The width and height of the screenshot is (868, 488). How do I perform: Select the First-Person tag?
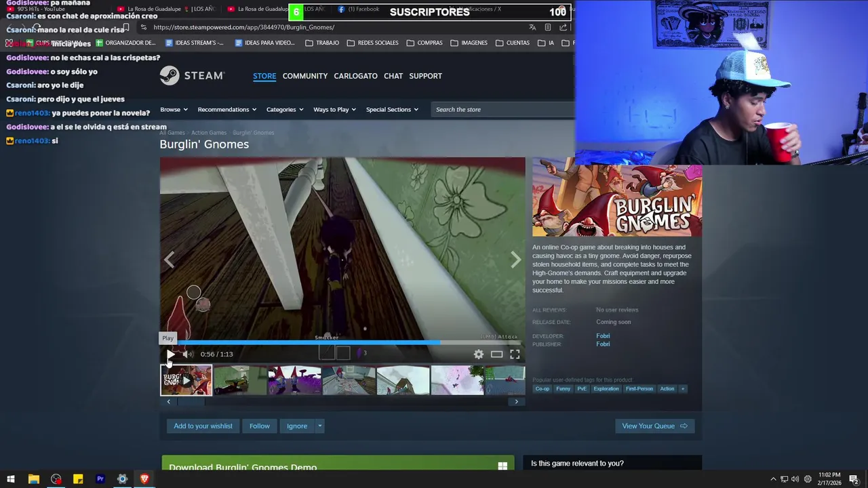click(639, 389)
